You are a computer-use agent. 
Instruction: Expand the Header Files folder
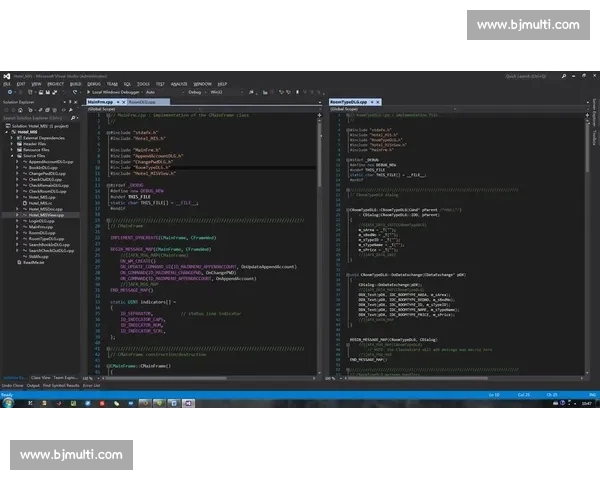click(x=12, y=144)
